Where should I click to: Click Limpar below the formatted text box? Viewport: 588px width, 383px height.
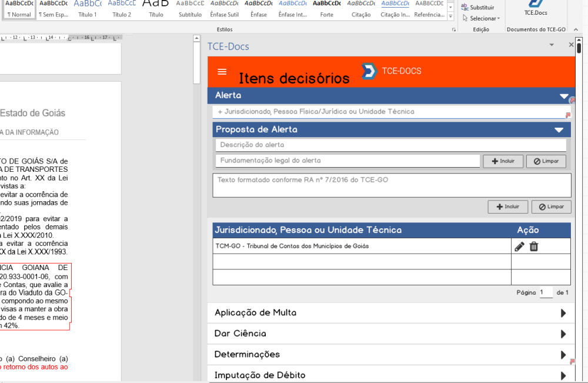click(551, 207)
